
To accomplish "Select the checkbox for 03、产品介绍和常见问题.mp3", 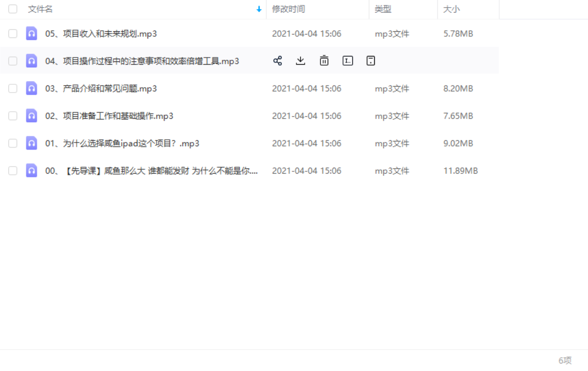I will tap(13, 88).
